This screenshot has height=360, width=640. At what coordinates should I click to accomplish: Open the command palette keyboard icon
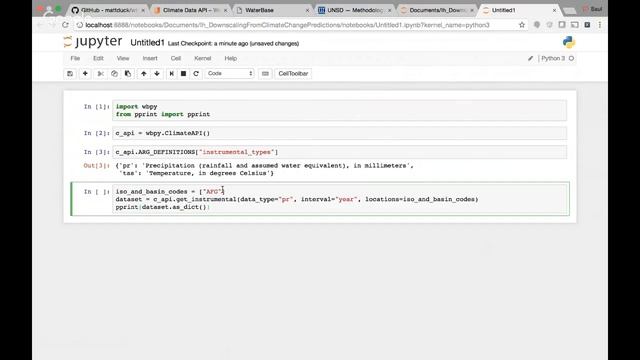[x=265, y=73]
